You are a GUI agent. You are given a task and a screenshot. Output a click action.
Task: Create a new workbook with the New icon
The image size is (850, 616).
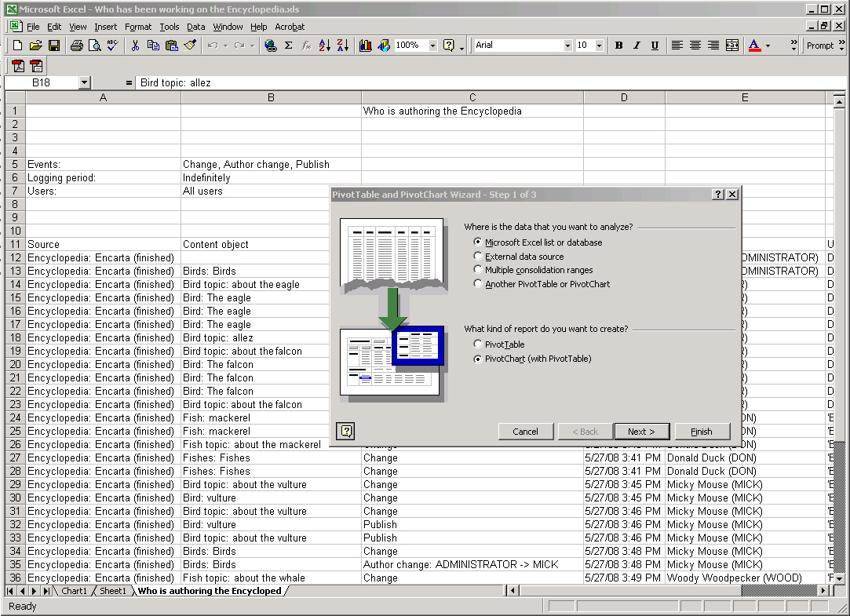tap(17, 46)
